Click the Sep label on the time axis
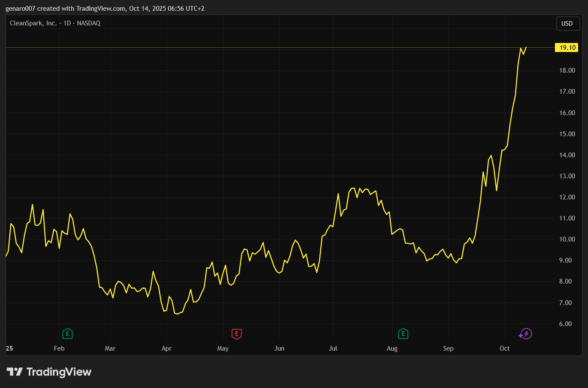The width and height of the screenshot is (588, 388). pyautogui.click(x=449, y=348)
